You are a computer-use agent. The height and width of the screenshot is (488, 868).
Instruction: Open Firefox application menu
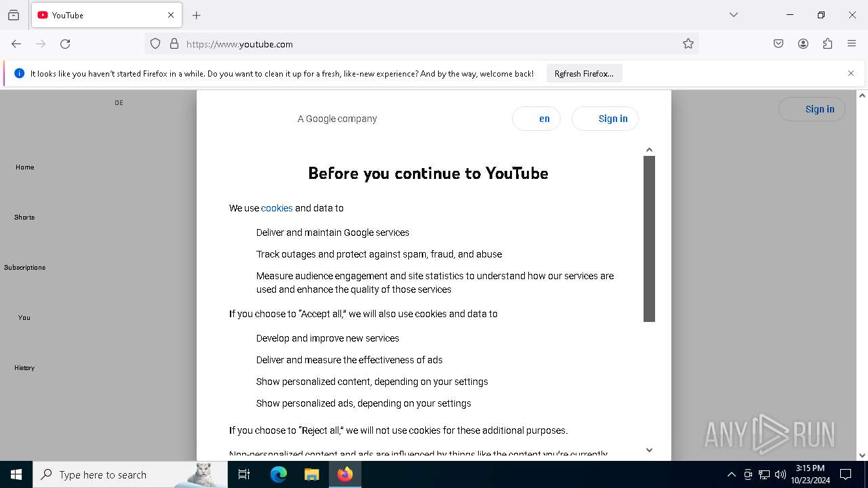point(852,44)
